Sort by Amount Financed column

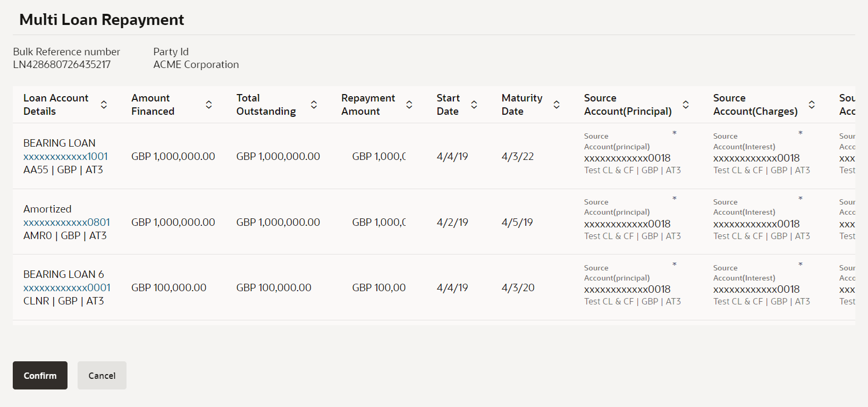click(209, 105)
